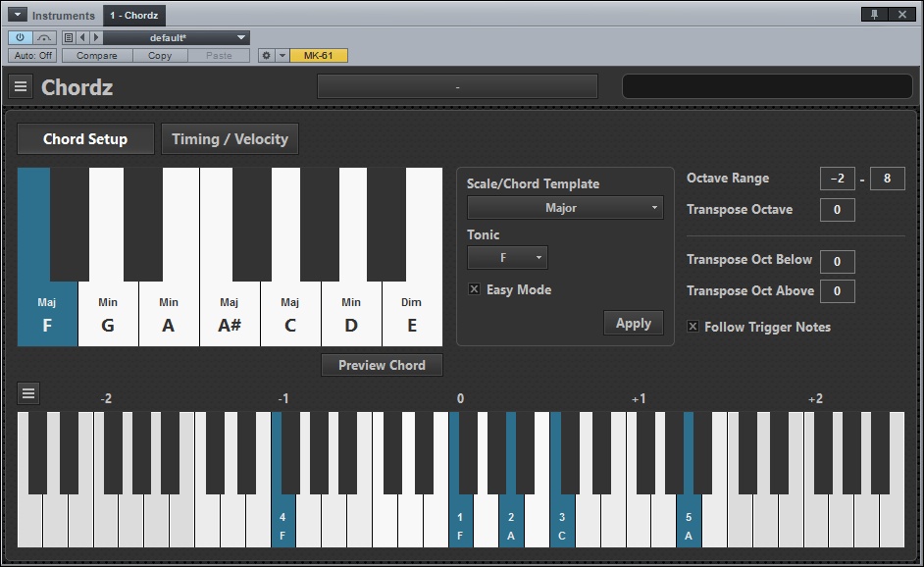Select the Maj A# trigger key
Viewport: 924px width, 567px height.
point(230,315)
